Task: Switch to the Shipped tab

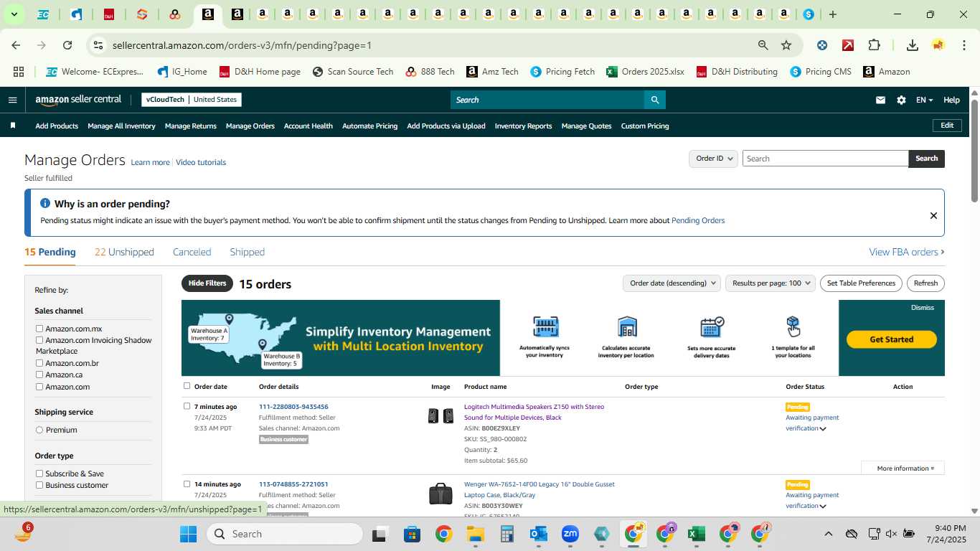Action: click(x=247, y=252)
